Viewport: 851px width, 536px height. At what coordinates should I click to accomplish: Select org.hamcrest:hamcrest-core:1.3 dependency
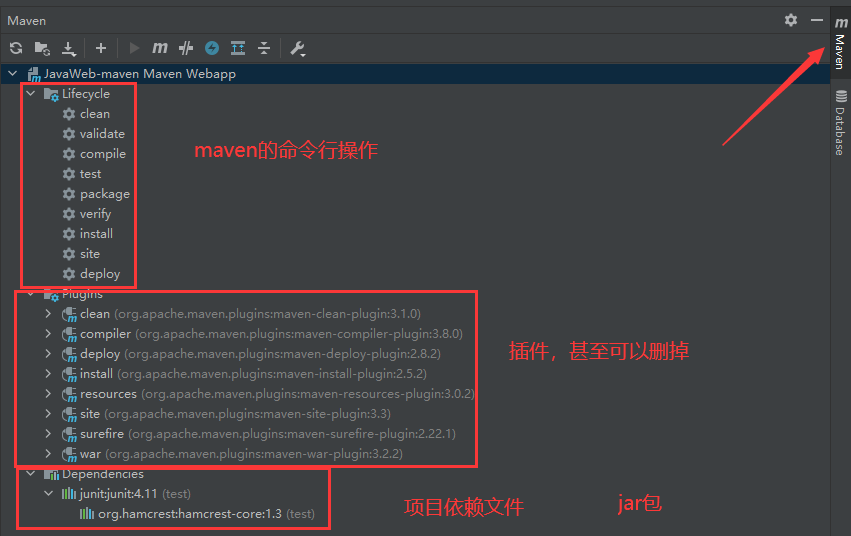pyautogui.click(x=190, y=514)
